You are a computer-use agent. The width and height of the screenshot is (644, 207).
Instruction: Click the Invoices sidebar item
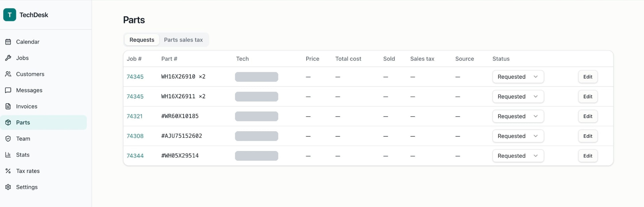coord(44,106)
